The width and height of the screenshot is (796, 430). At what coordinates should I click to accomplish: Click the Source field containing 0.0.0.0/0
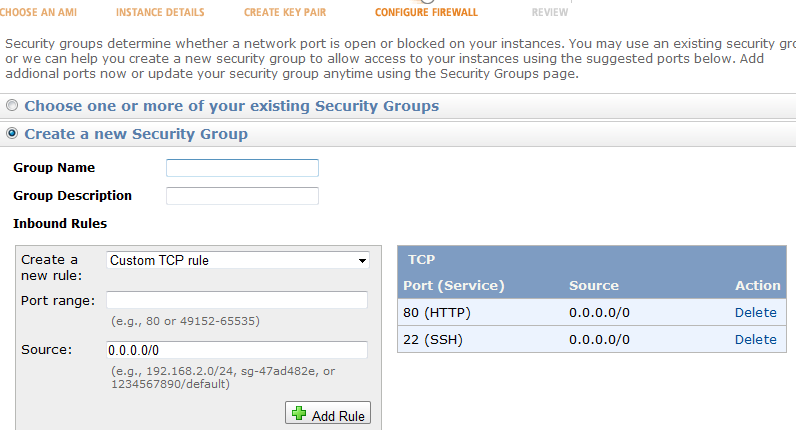click(x=237, y=350)
